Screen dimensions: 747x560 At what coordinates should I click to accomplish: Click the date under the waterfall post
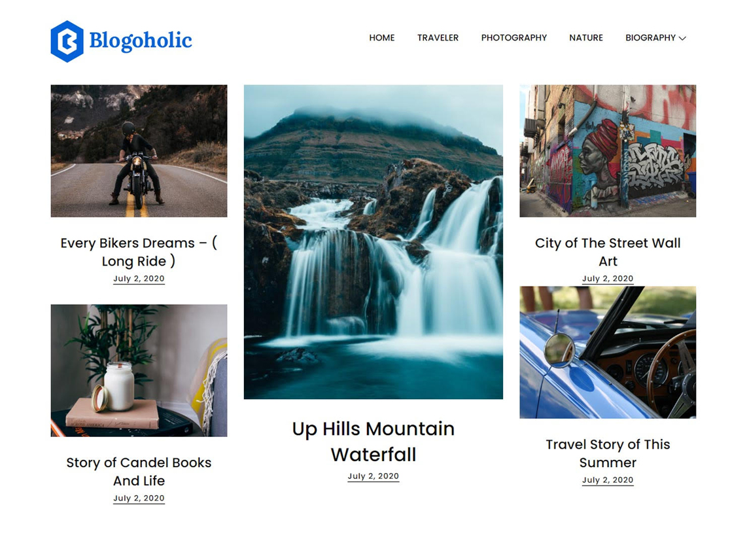click(x=373, y=476)
